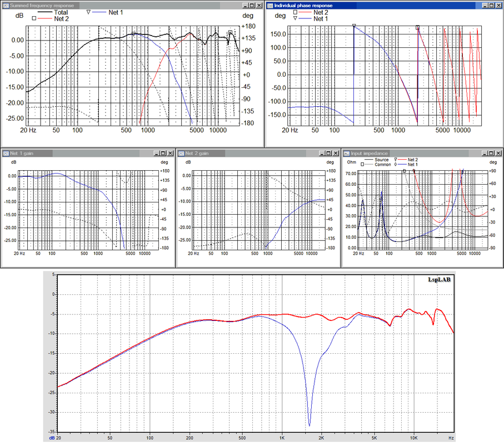Close the Net 2 gain window
The height and width of the screenshot is (445, 504).
click(x=336, y=154)
